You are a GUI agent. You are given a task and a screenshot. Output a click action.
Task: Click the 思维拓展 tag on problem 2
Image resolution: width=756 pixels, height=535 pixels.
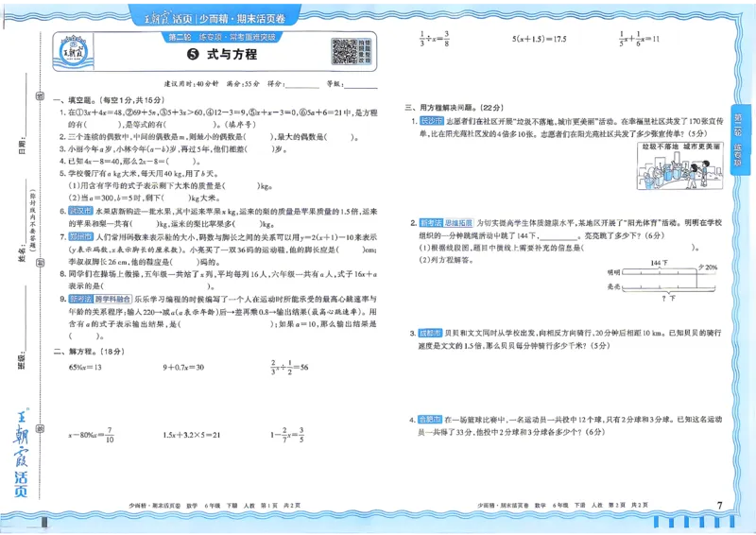pos(458,222)
